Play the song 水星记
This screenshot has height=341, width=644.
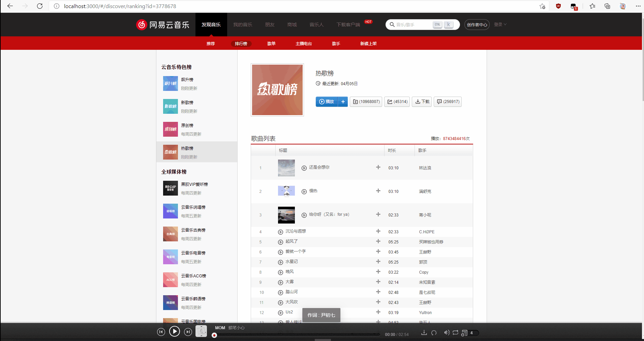[x=280, y=262]
